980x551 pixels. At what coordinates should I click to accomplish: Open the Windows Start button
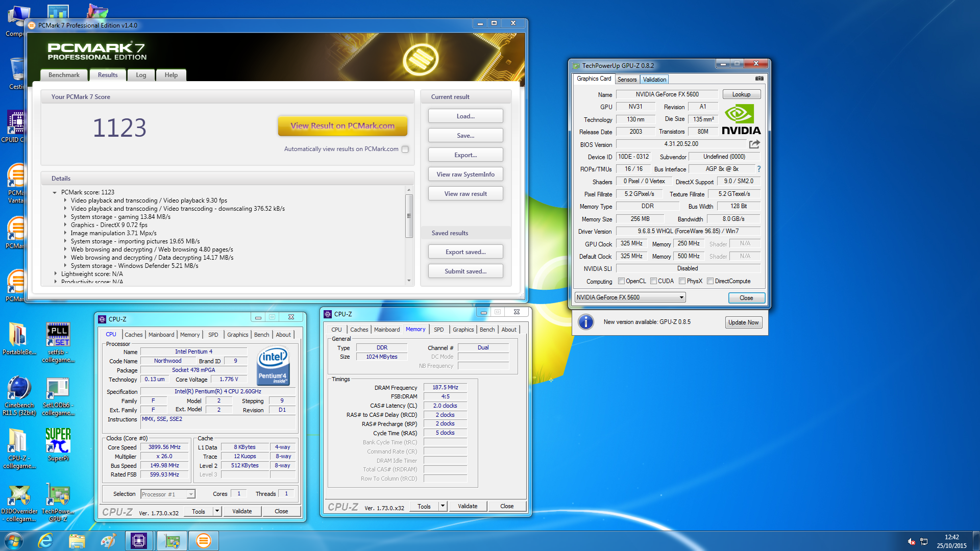(x=13, y=541)
